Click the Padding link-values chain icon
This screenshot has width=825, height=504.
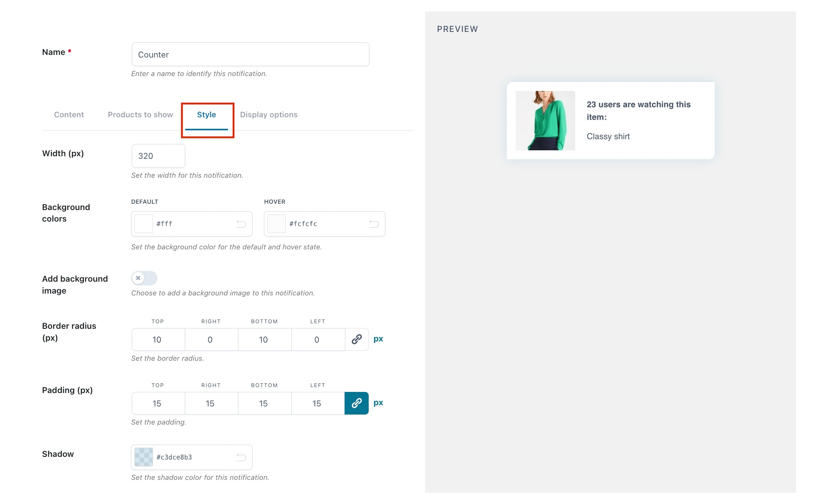tap(356, 403)
